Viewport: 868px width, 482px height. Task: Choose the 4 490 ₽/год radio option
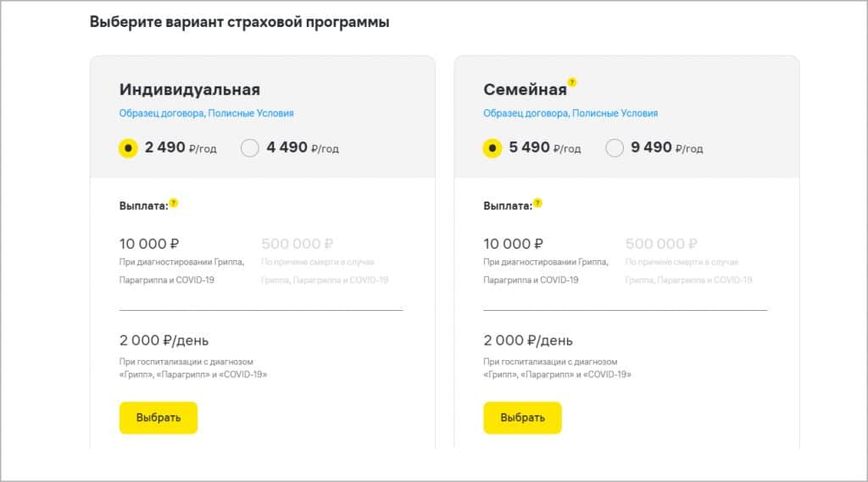[250, 148]
